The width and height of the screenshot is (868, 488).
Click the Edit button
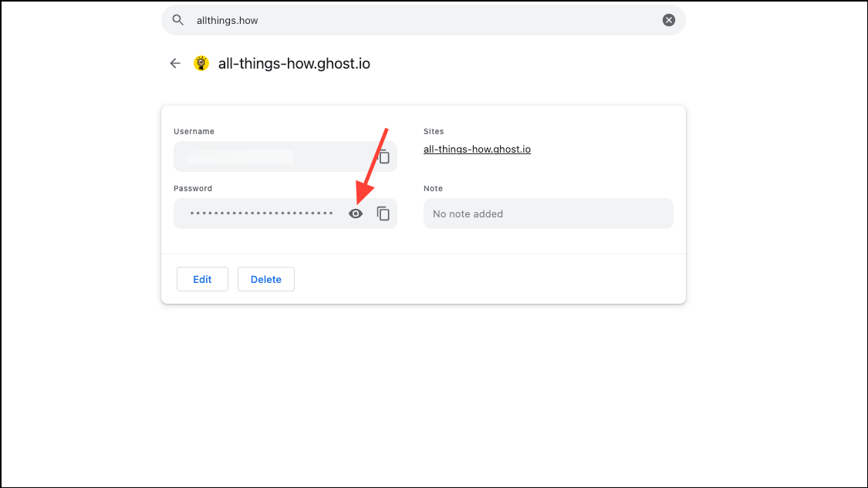(203, 279)
